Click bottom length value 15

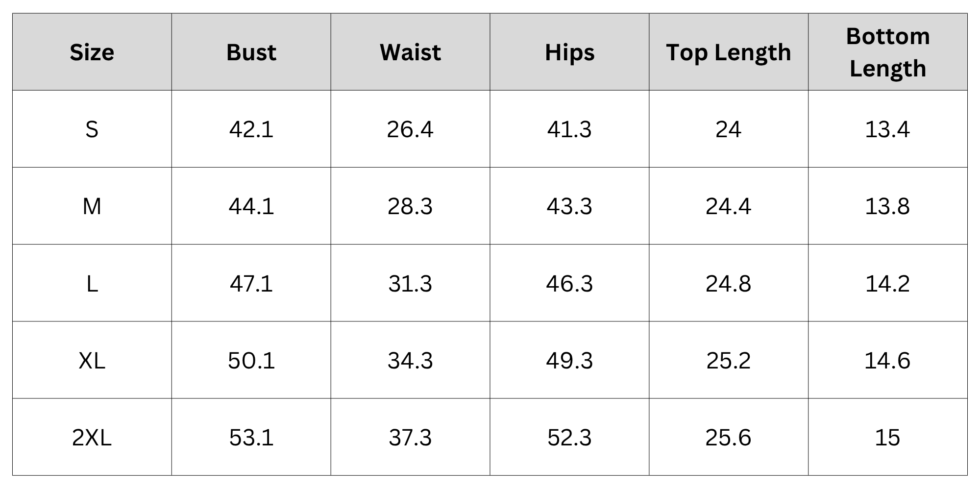point(888,438)
